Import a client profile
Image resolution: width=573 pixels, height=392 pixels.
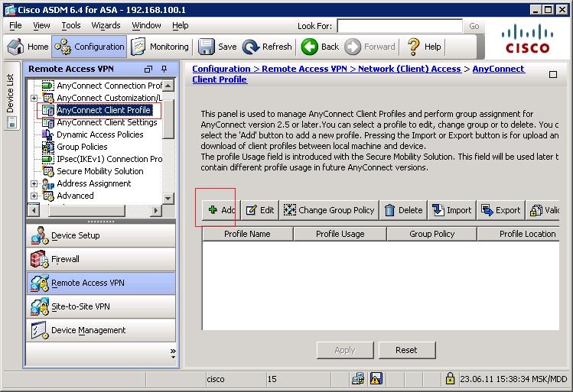tap(451, 210)
